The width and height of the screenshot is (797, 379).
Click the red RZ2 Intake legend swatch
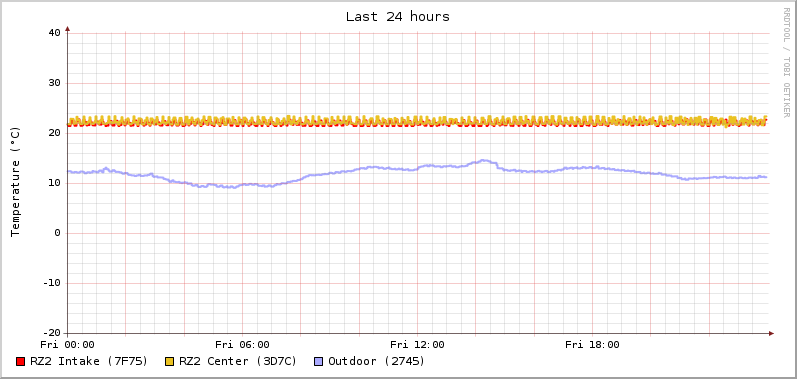[21, 362]
